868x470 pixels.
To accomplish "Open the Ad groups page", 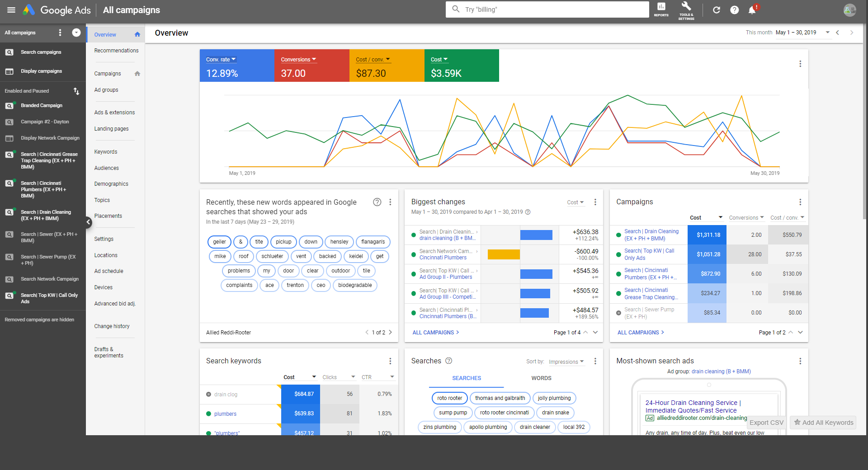I will pos(106,90).
